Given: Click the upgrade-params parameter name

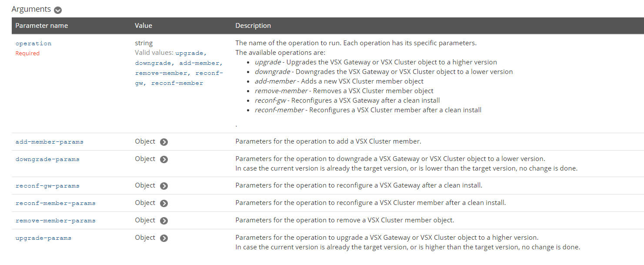Looking at the screenshot, I should (43, 238).
